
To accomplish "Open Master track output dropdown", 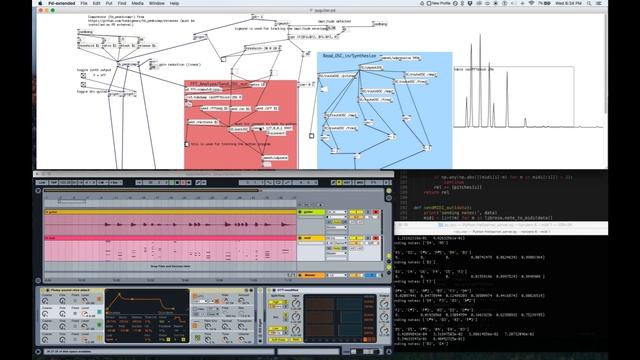I will tap(337, 275).
